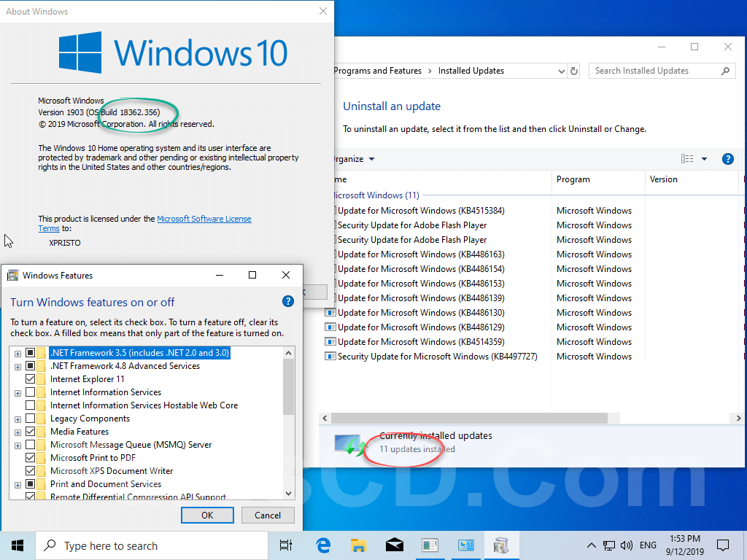
Task: Open the Windows Start menu
Action: (18, 545)
